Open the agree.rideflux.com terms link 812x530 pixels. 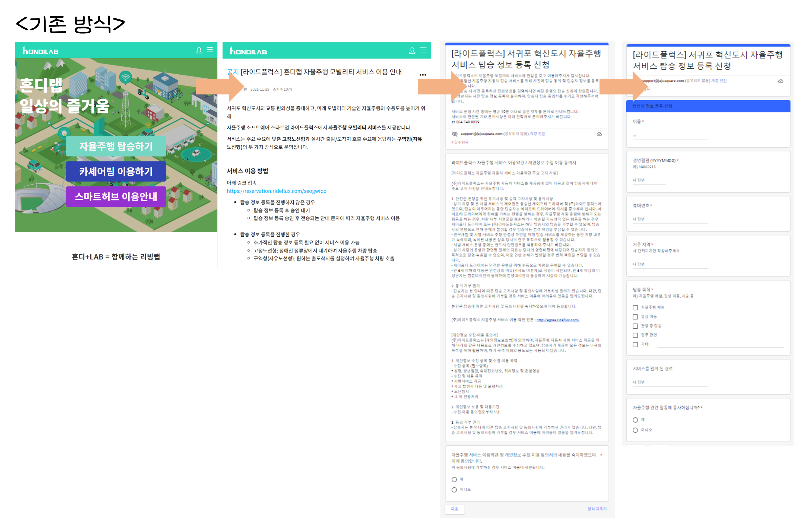point(558,320)
